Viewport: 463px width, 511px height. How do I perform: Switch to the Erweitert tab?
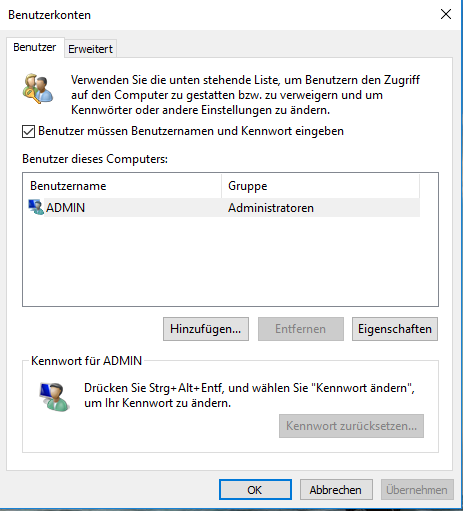click(90, 49)
